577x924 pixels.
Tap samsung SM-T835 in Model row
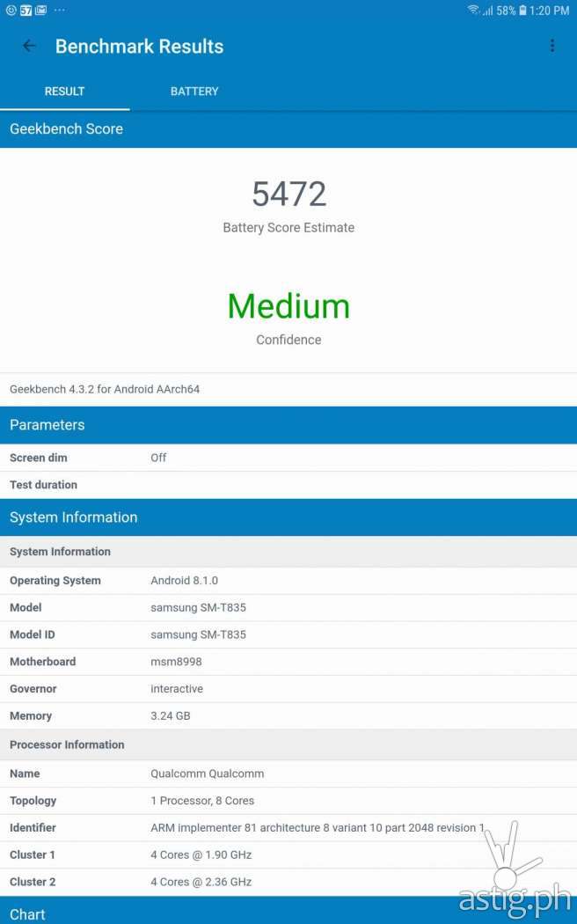pyautogui.click(x=199, y=607)
